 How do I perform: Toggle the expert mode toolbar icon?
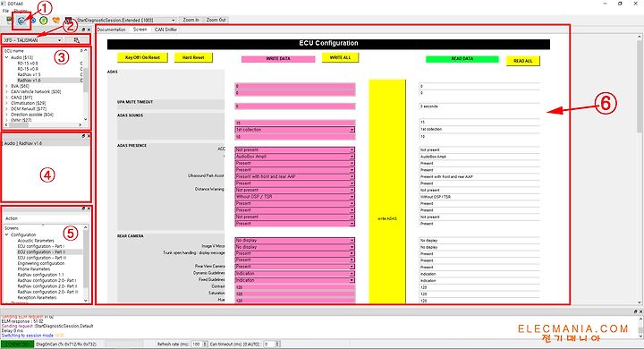[x=21, y=21]
